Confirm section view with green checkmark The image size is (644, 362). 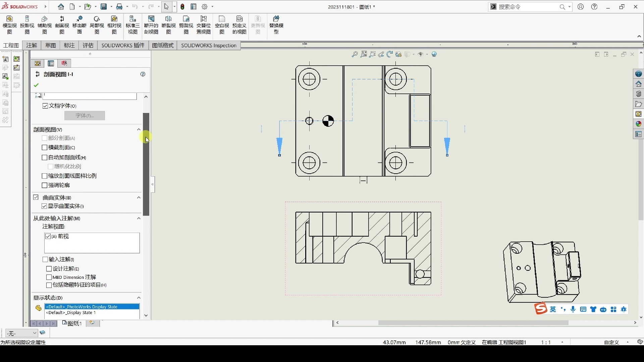36,85
